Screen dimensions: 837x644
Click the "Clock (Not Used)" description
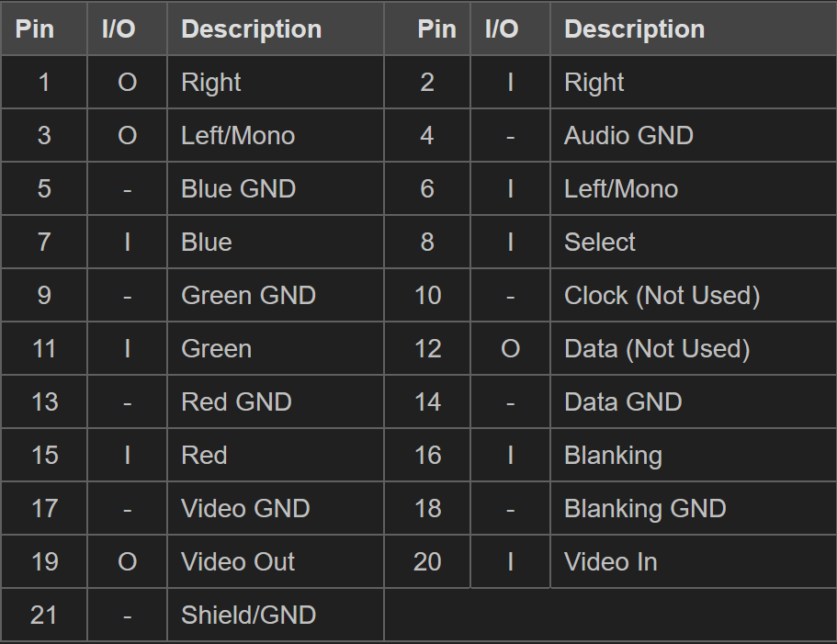(662, 296)
